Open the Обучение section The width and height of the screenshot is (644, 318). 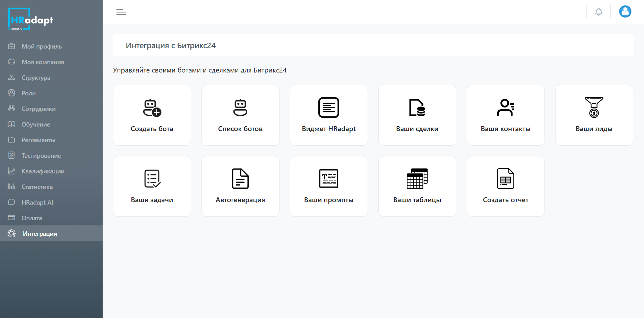click(51, 124)
